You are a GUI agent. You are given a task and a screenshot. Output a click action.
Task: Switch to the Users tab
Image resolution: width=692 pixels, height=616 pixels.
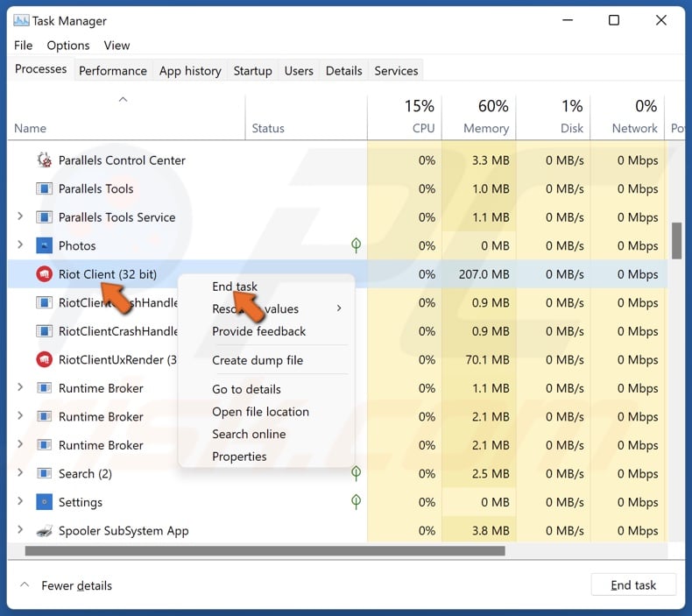[299, 71]
